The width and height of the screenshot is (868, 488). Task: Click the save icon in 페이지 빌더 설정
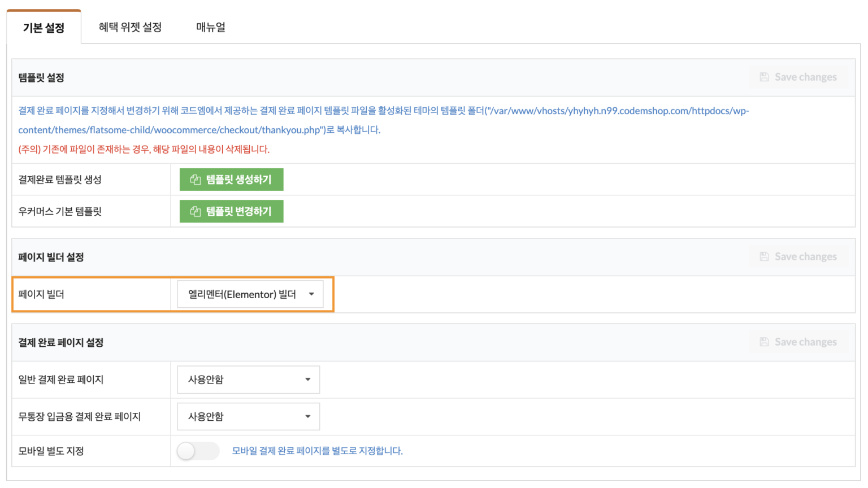764,257
